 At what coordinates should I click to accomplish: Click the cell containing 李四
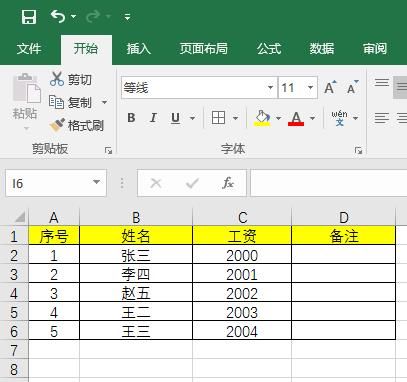[136, 274]
